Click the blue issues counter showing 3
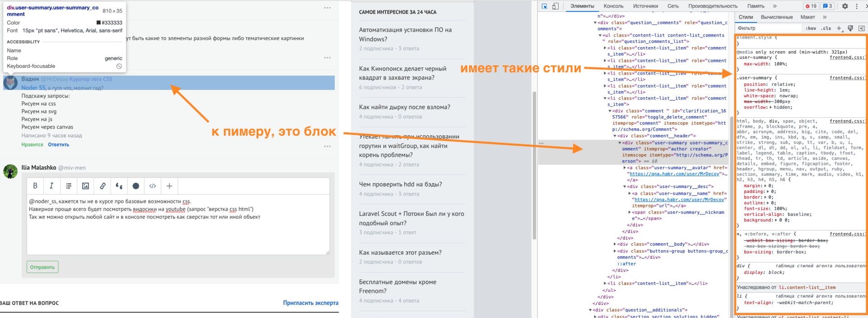This screenshot has height=318, width=868. [827, 6]
